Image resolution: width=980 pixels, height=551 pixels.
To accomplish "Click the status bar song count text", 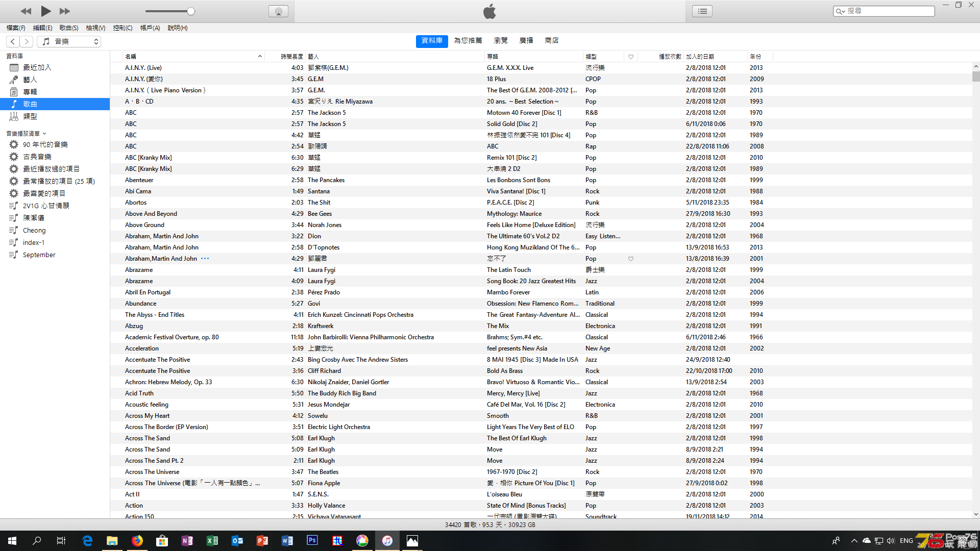I will click(490, 524).
